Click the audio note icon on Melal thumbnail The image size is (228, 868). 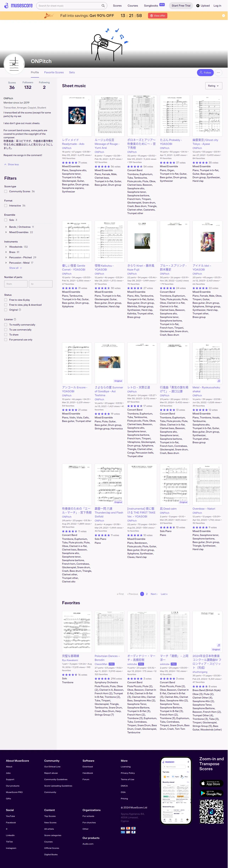pyautogui.click(x=219, y=381)
